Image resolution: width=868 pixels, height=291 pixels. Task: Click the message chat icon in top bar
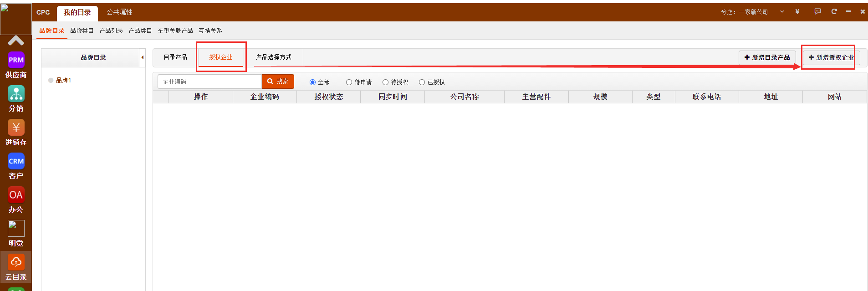tap(817, 12)
